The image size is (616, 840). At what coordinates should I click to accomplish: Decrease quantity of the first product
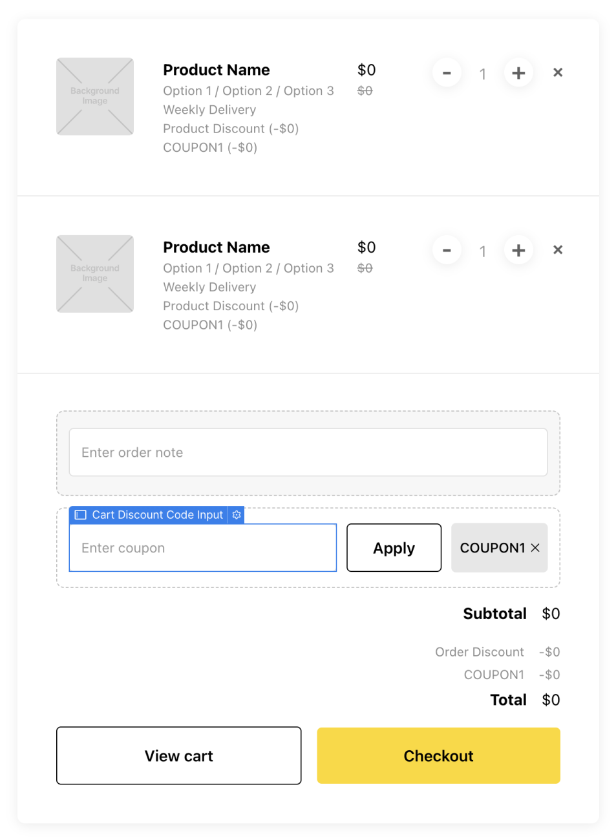pyautogui.click(x=447, y=73)
